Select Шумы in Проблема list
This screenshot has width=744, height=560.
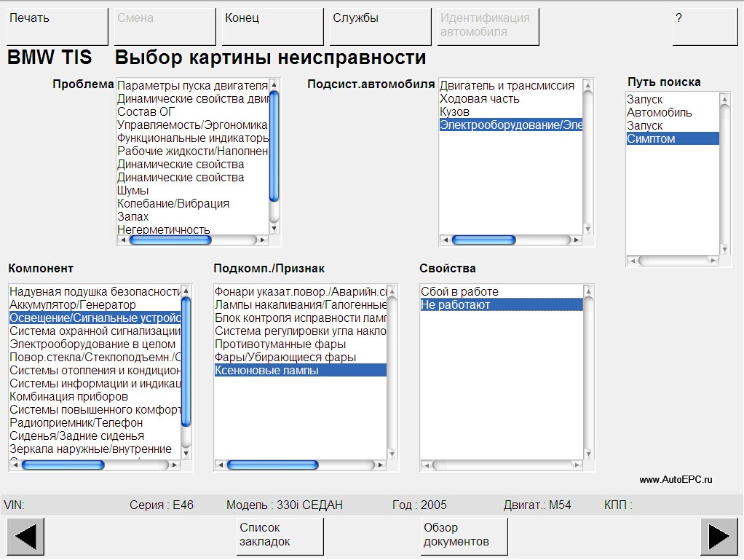pos(193,191)
